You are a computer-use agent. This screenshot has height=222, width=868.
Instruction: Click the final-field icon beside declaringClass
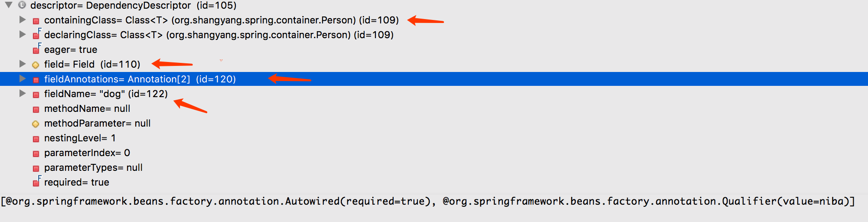(36, 35)
